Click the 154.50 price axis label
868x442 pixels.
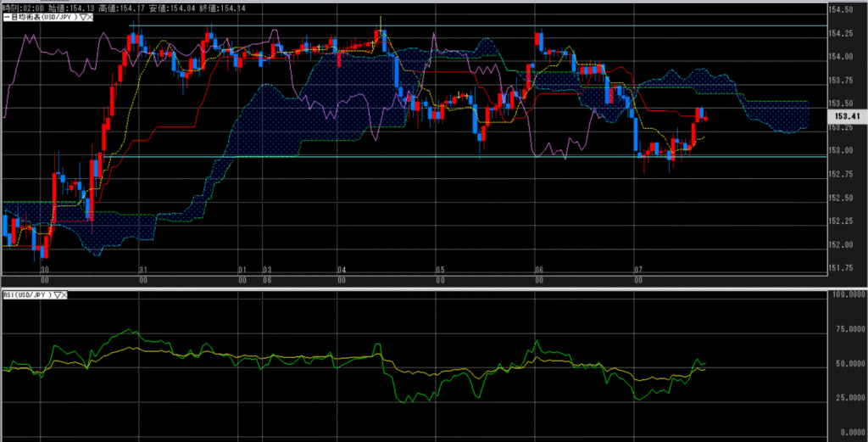[841, 9]
